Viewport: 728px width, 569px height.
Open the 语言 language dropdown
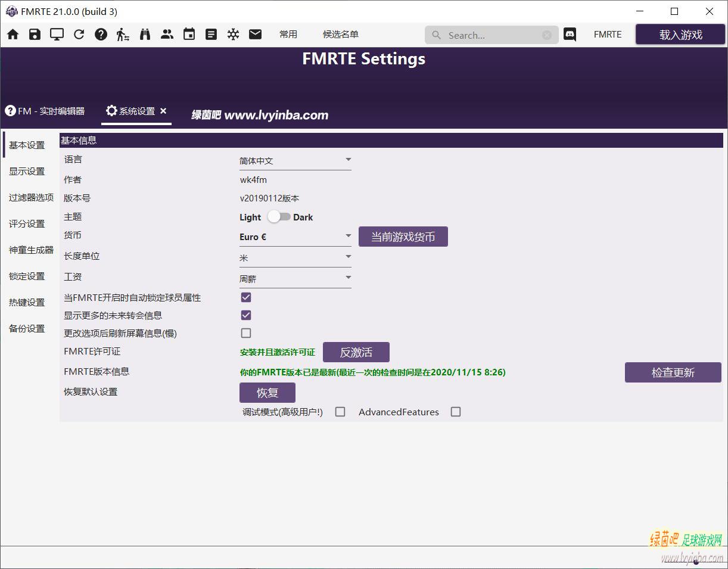click(295, 161)
